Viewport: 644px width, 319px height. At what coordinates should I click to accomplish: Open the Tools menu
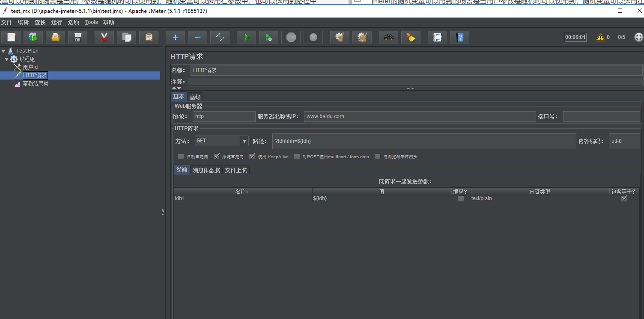91,22
